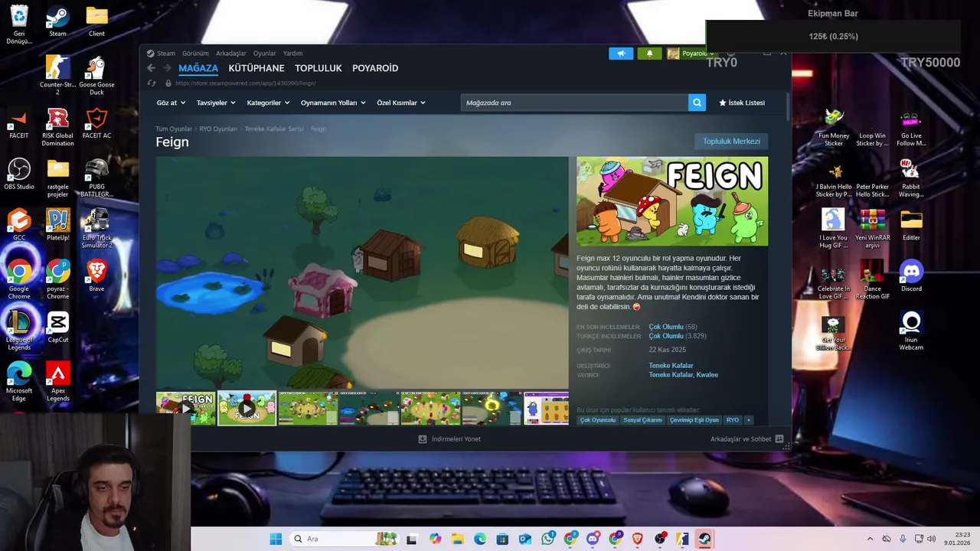Open FACEIT desktop shortcut
The width and height of the screenshot is (980, 551).
[x=19, y=124]
